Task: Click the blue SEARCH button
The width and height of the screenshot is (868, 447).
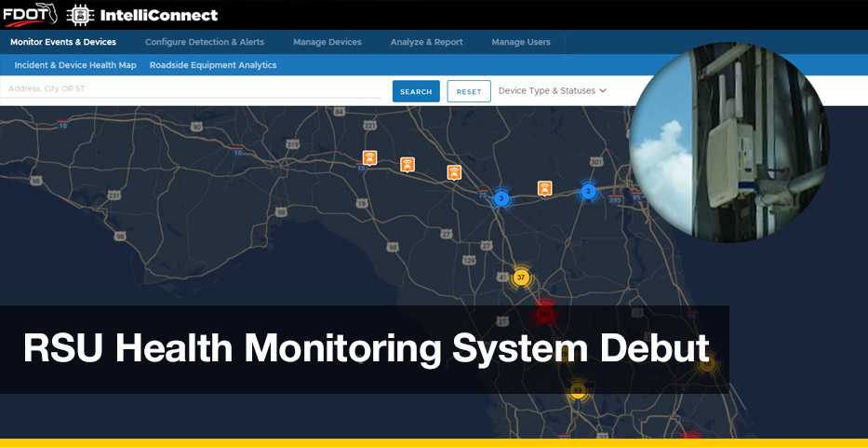Action: point(416,91)
